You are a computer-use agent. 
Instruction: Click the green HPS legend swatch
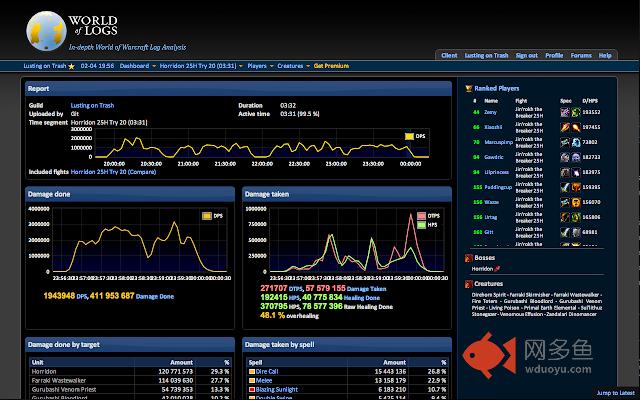[x=422, y=225]
